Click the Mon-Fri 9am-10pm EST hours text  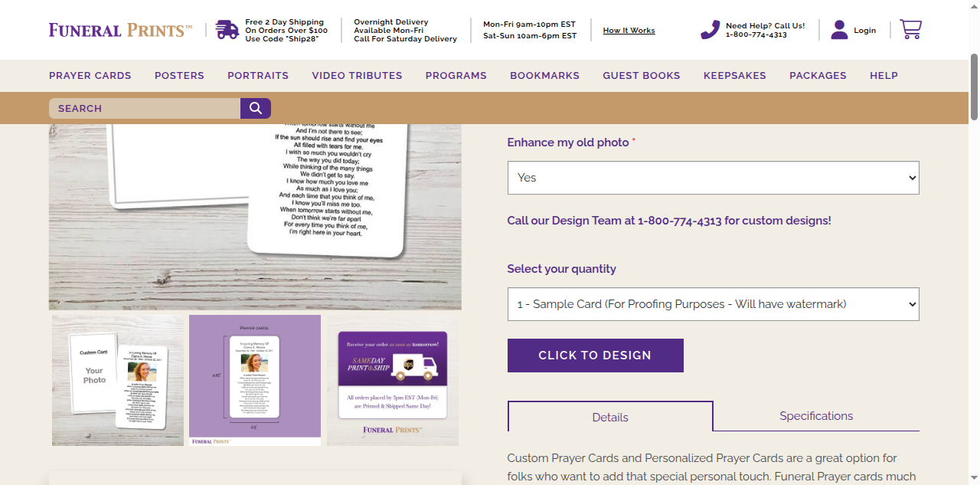tap(530, 25)
